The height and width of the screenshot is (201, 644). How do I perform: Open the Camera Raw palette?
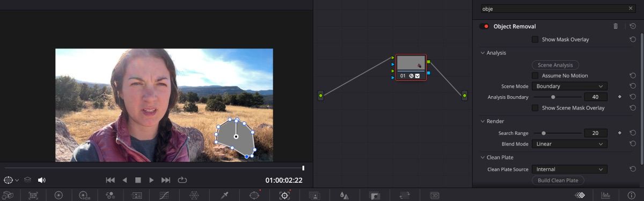click(8, 196)
